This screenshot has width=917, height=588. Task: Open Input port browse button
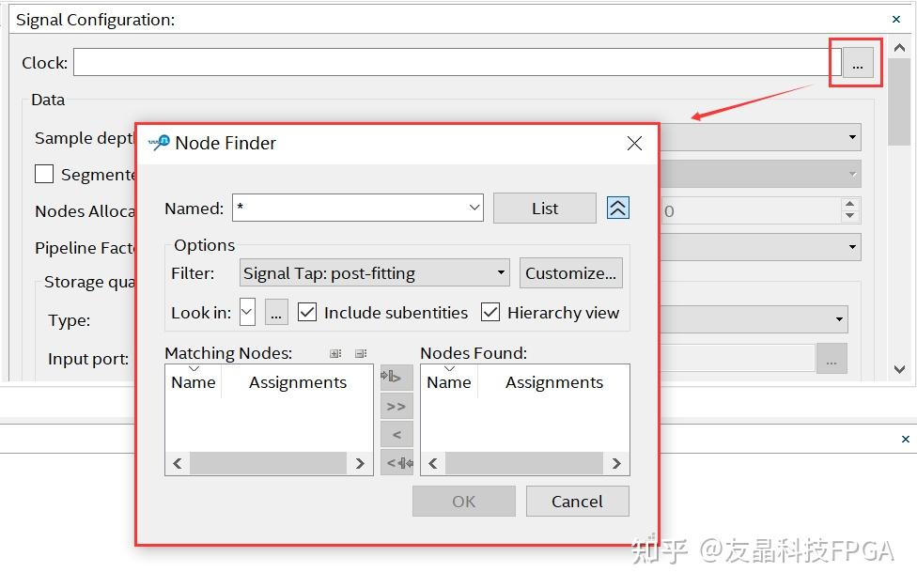click(831, 358)
